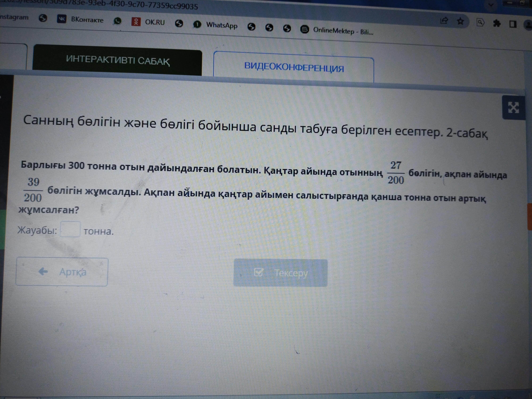The width and height of the screenshot is (532, 399).
Task: Click the share page icon in address bar
Action: pos(444,20)
